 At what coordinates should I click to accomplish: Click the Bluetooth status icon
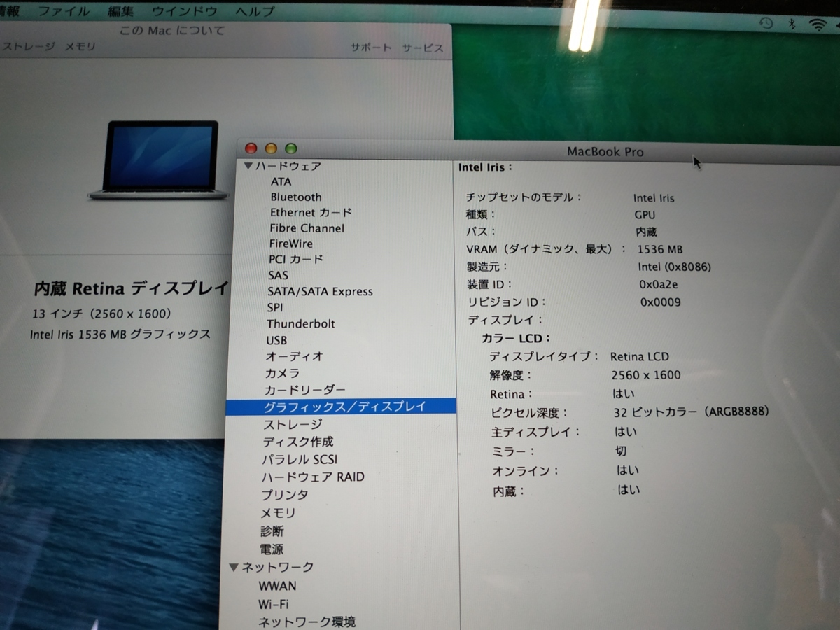(792, 24)
